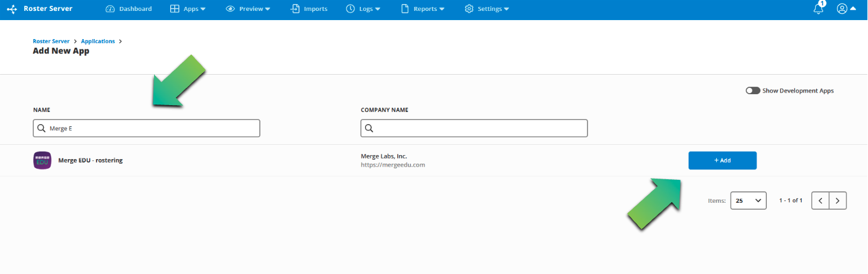Click the Company Name search field
Image resolution: width=868 pixels, height=274 pixels.
tap(474, 128)
